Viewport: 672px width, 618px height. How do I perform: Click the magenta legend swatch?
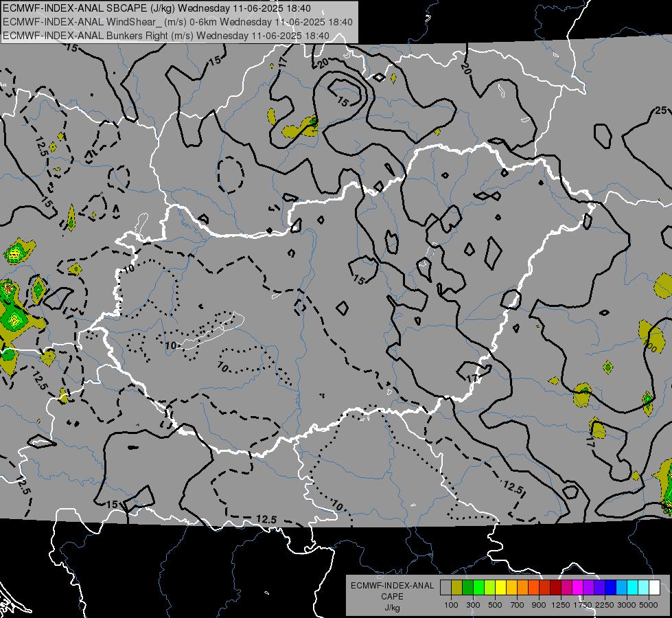pos(578,588)
